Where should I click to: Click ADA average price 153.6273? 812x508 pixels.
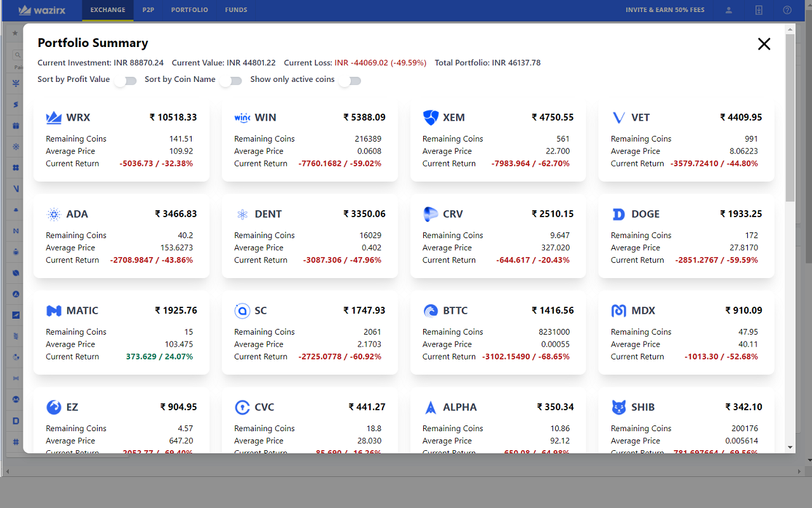(x=176, y=248)
